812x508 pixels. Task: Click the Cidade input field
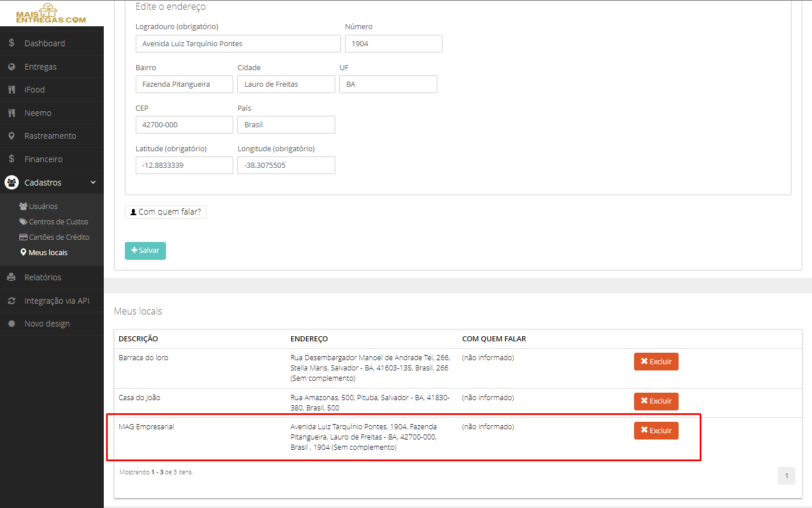pyautogui.click(x=286, y=84)
